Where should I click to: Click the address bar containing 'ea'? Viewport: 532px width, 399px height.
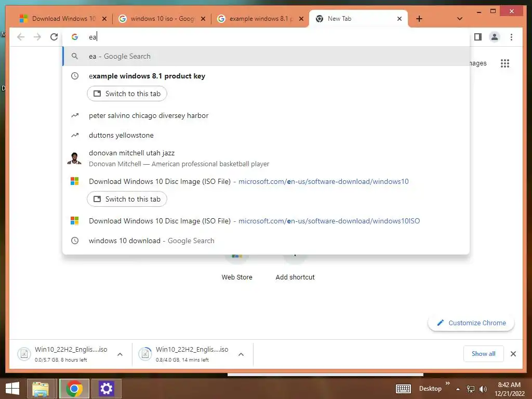(x=267, y=37)
